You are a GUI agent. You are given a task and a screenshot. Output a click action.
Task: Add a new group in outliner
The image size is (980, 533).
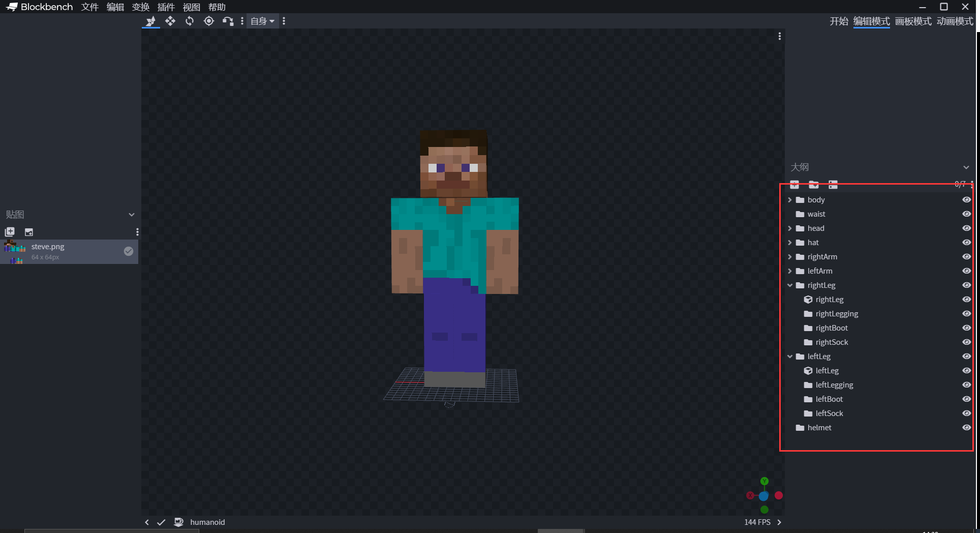pos(814,185)
